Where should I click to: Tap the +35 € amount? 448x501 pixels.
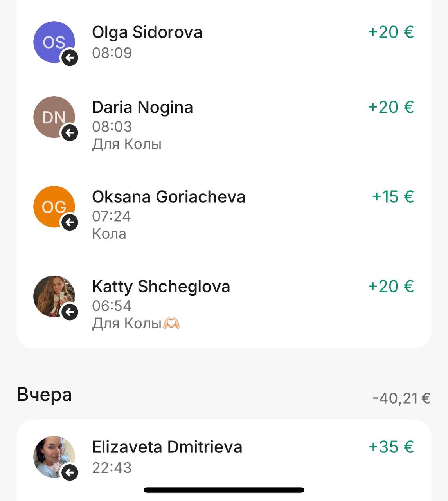coord(391,447)
